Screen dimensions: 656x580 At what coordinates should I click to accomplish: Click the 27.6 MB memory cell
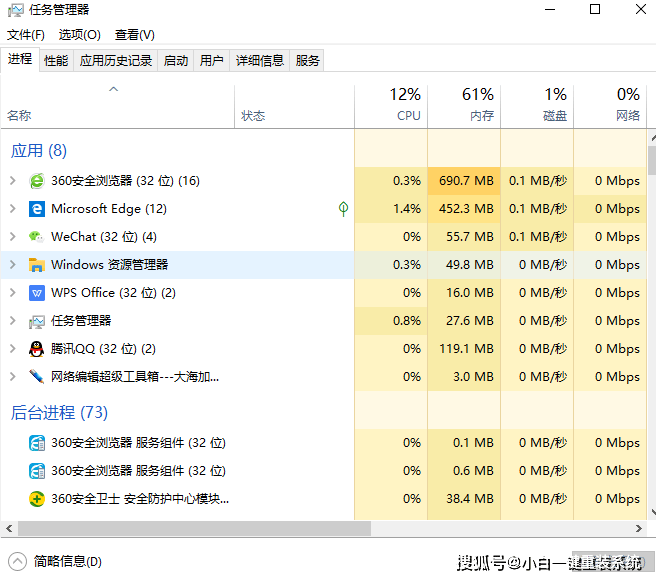[x=464, y=321]
